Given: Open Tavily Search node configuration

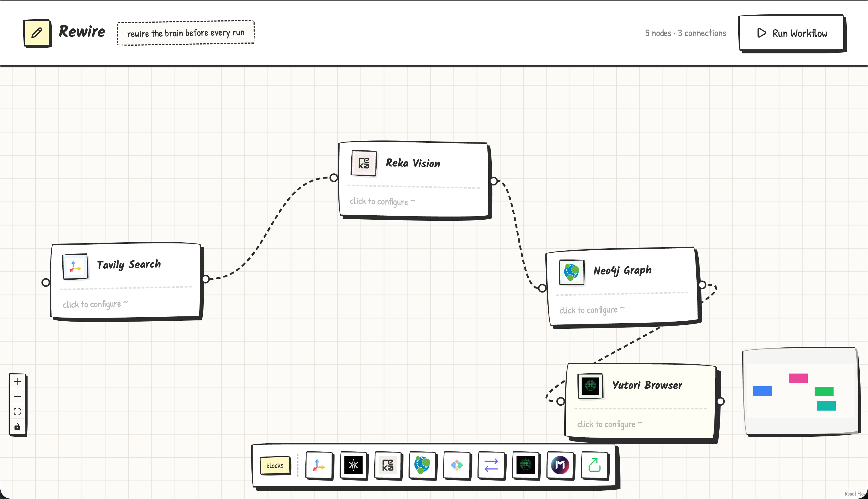Looking at the screenshot, I should 126,281.
